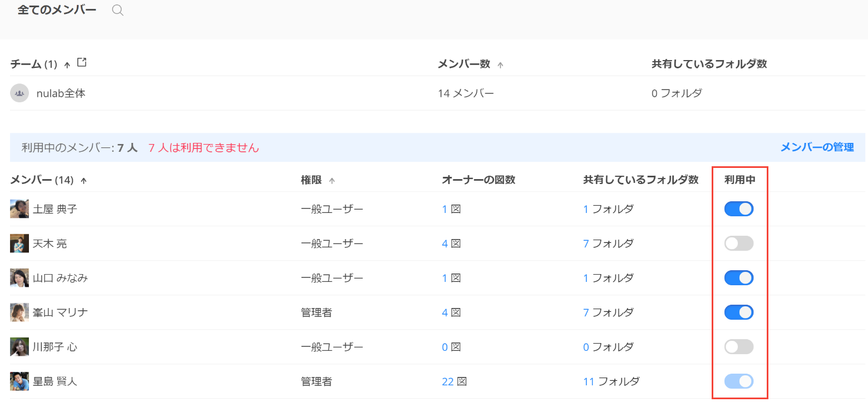Open 峯山 マリナ's 4 diagrams link
The image size is (868, 402).
[445, 312]
